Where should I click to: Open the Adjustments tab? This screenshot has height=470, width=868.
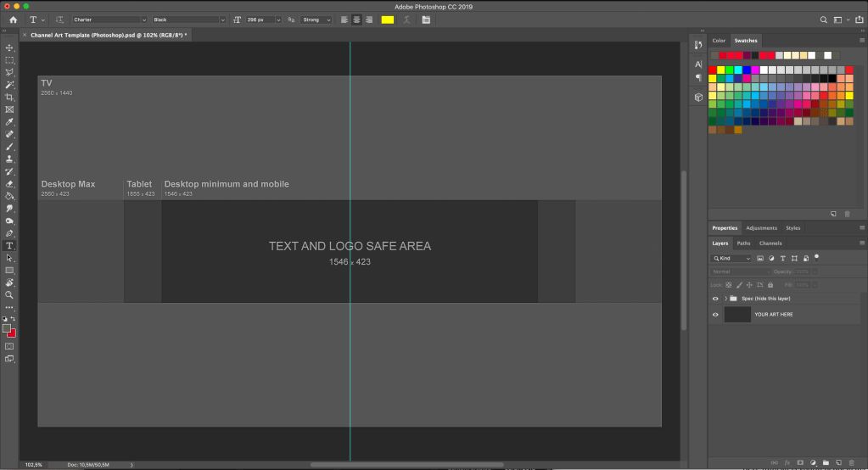click(761, 228)
